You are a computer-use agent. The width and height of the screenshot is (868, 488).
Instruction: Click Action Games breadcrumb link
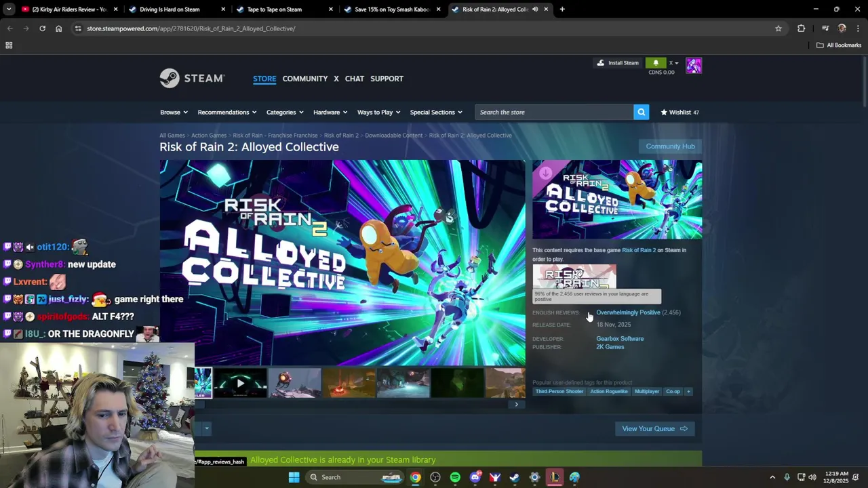tap(209, 136)
